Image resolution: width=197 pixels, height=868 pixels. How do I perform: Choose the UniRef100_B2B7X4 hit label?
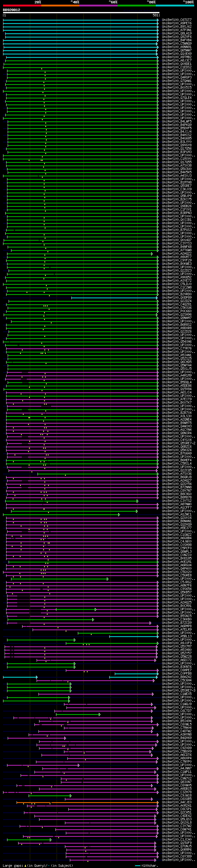[x=176, y=413]
